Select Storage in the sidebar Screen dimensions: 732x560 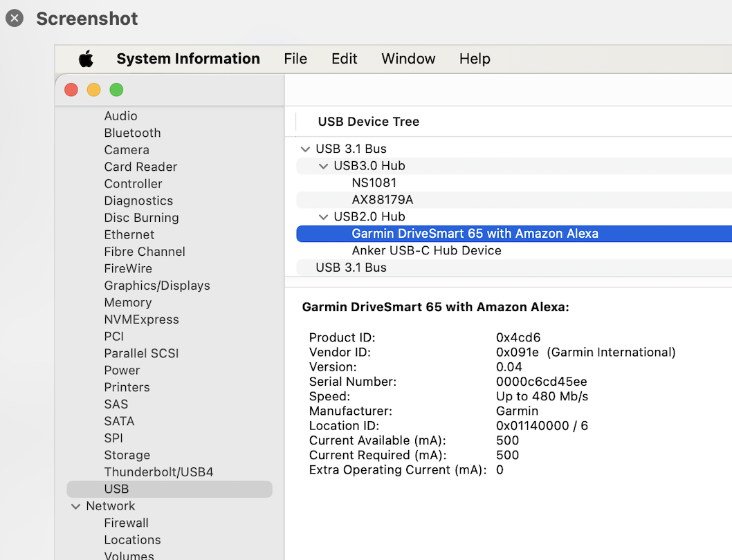point(127,455)
